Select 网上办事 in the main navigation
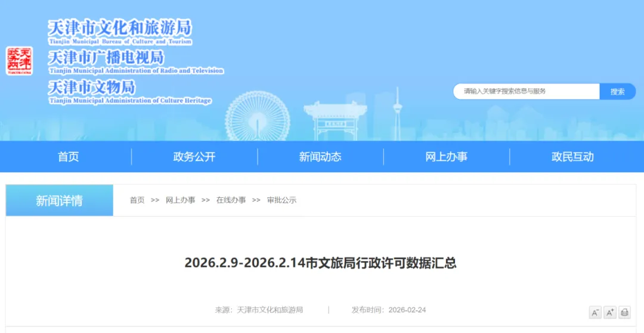Screen dimensions: 644x333 (446, 157)
